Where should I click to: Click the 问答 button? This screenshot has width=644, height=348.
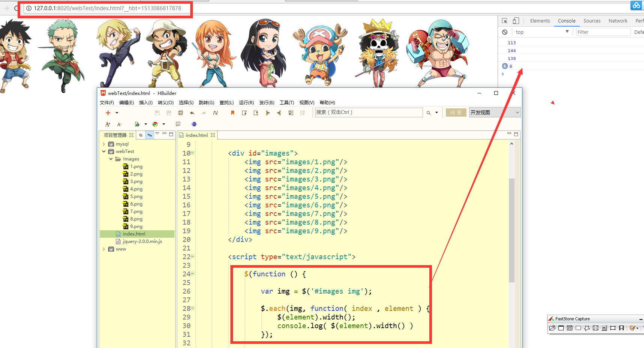456,112
